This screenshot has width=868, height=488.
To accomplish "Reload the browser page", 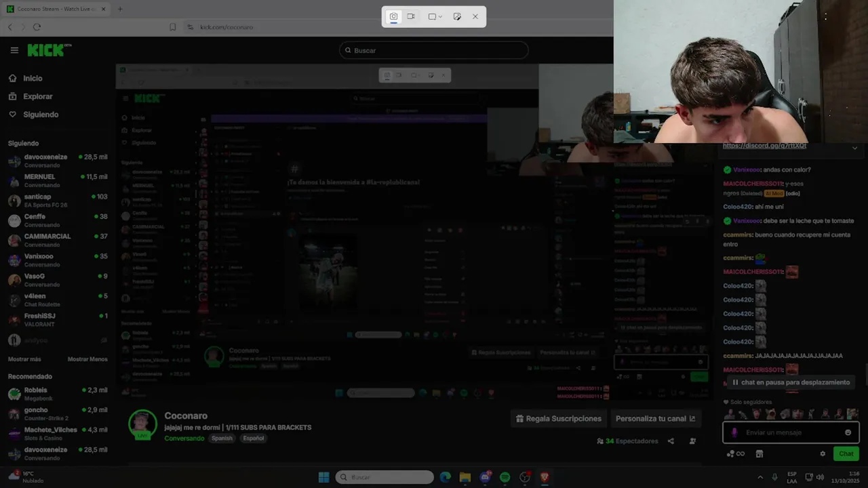I will pos(37,27).
